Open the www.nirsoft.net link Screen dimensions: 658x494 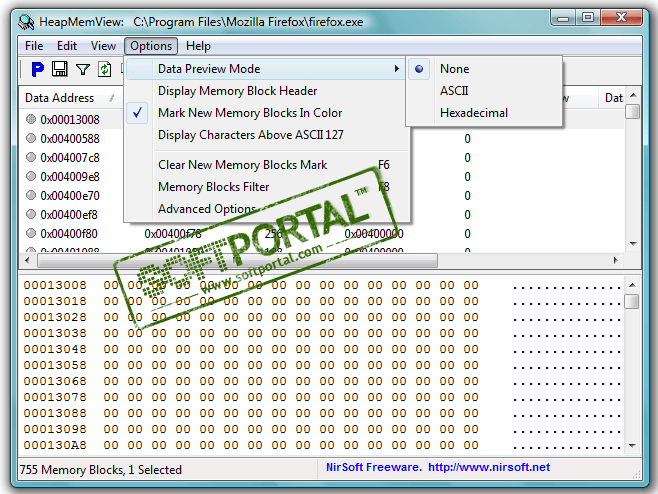489,467
